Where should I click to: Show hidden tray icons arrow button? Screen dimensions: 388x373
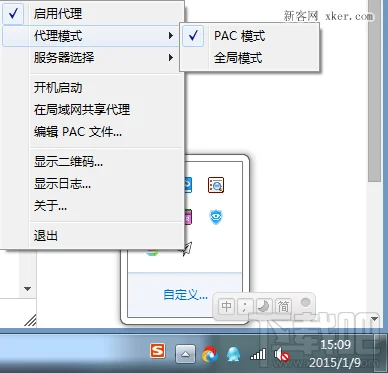(x=185, y=354)
